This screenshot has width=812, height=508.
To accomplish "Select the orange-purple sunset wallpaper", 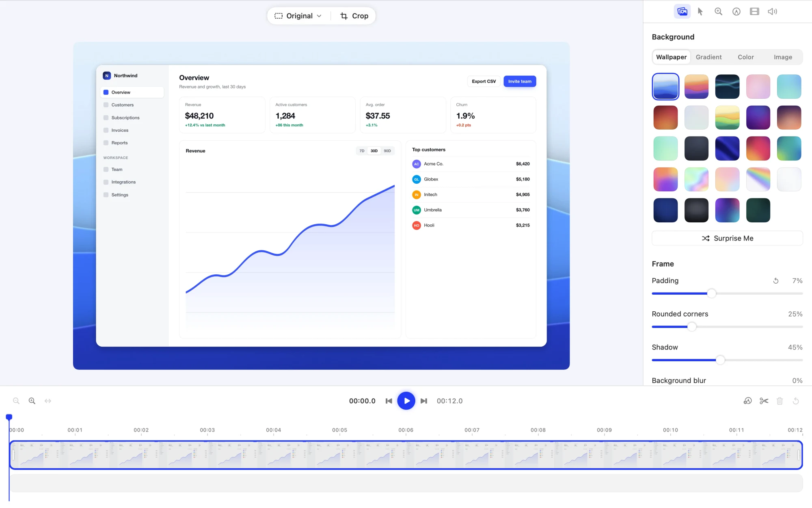I will [696, 87].
